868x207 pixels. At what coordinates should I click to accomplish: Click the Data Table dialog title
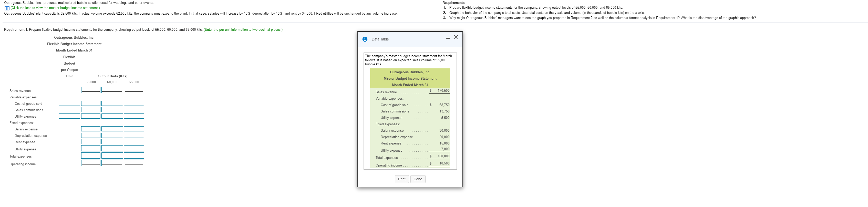380,39
